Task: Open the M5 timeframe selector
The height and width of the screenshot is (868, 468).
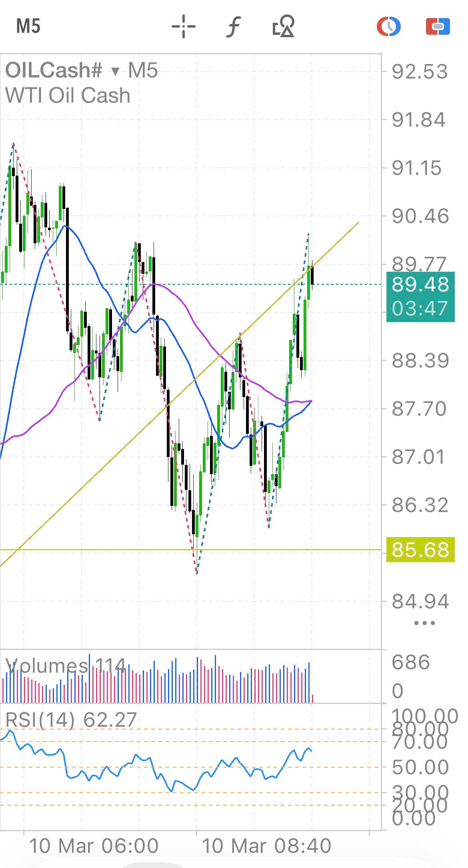Action: pos(28,26)
